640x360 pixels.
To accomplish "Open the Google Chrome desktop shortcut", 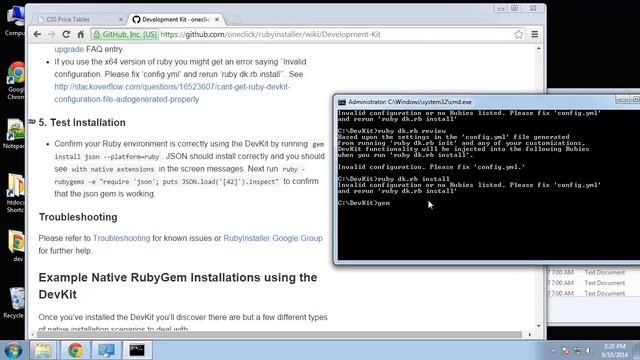I will [x=16, y=81].
